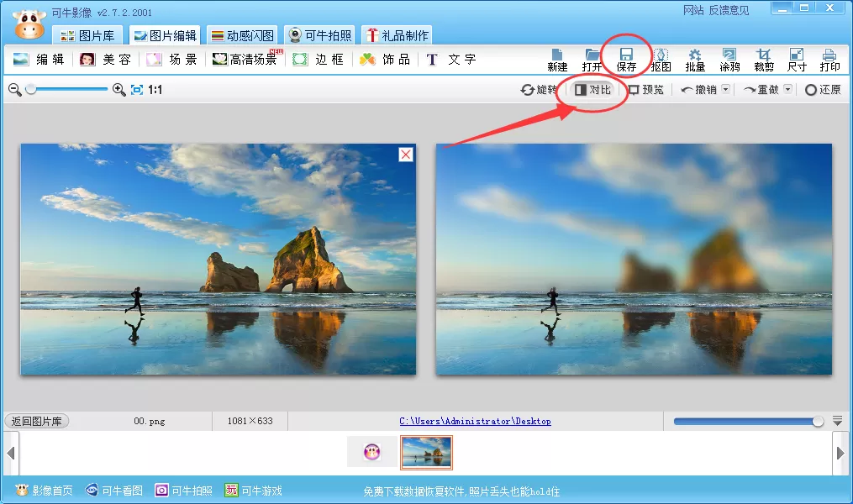
Task: Click the 重做 redo button
Action: 761,90
